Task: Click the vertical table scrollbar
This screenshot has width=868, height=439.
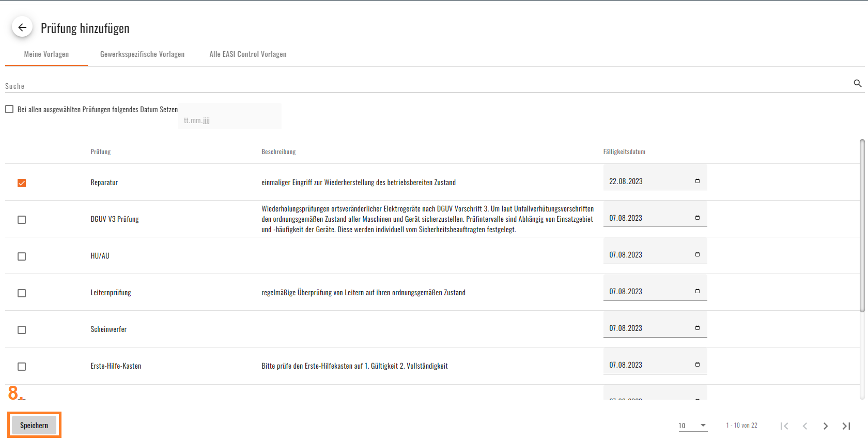Action: [x=862, y=225]
